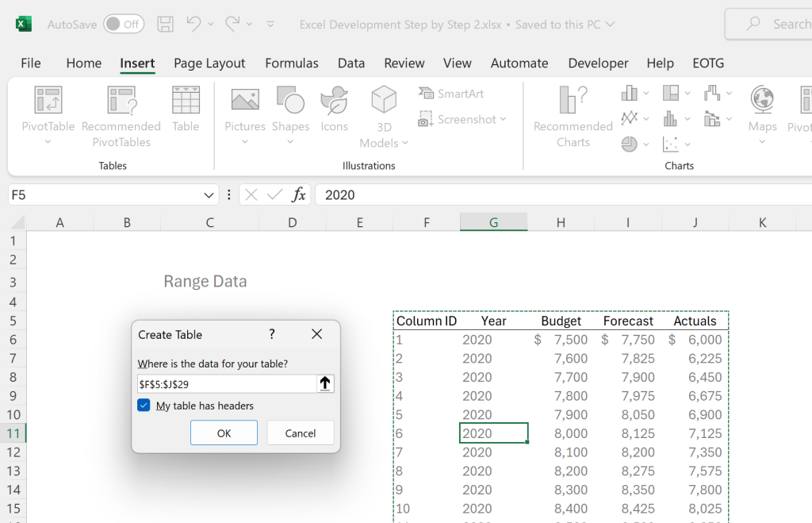812x523 pixels.
Task: Open the Data tab
Action: click(x=351, y=63)
